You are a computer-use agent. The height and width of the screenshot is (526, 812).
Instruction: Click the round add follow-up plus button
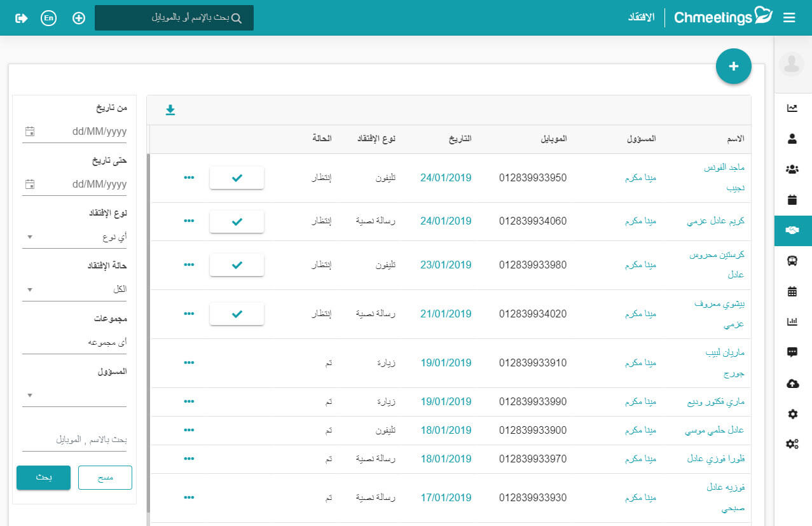[734, 66]
